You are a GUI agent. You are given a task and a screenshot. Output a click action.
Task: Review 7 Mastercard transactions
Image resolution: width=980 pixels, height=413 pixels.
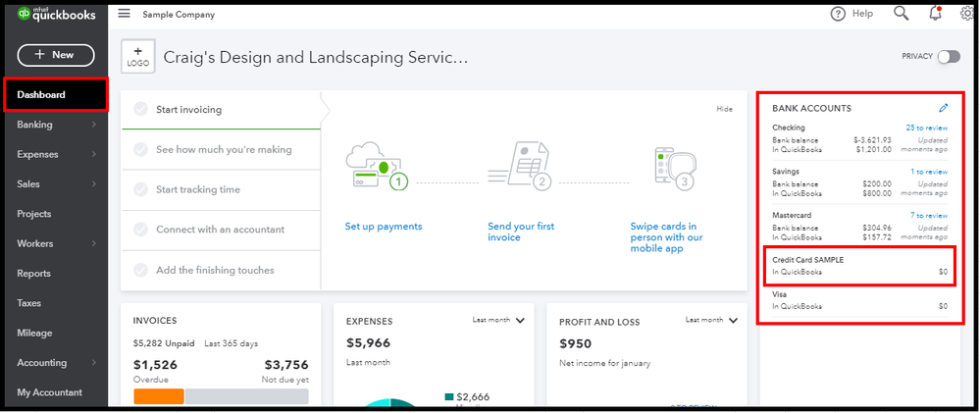point(929,215)
